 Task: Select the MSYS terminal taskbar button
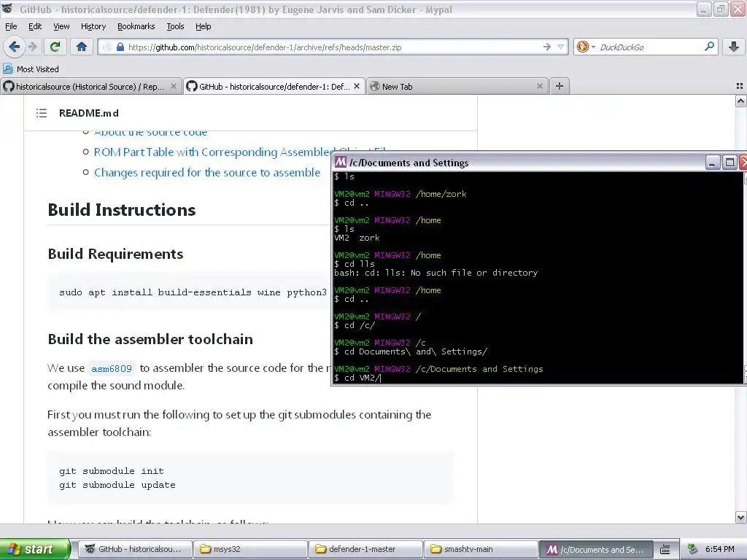(x=596, y=549)
